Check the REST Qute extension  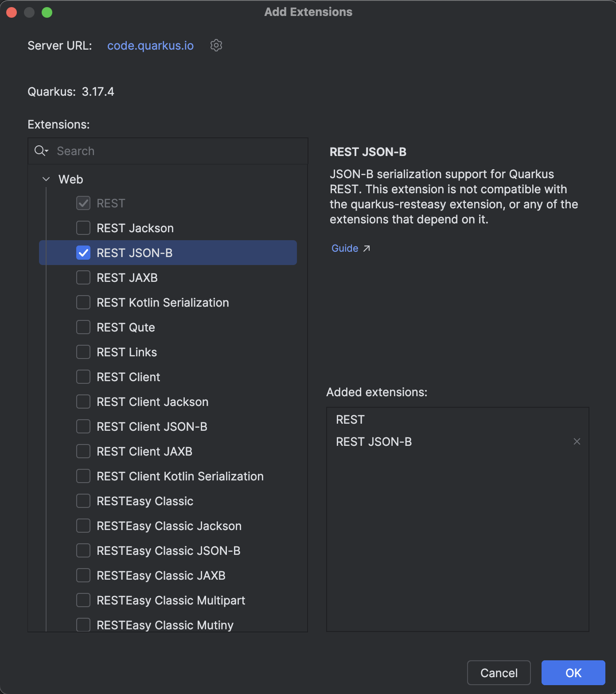click(83, 327)
